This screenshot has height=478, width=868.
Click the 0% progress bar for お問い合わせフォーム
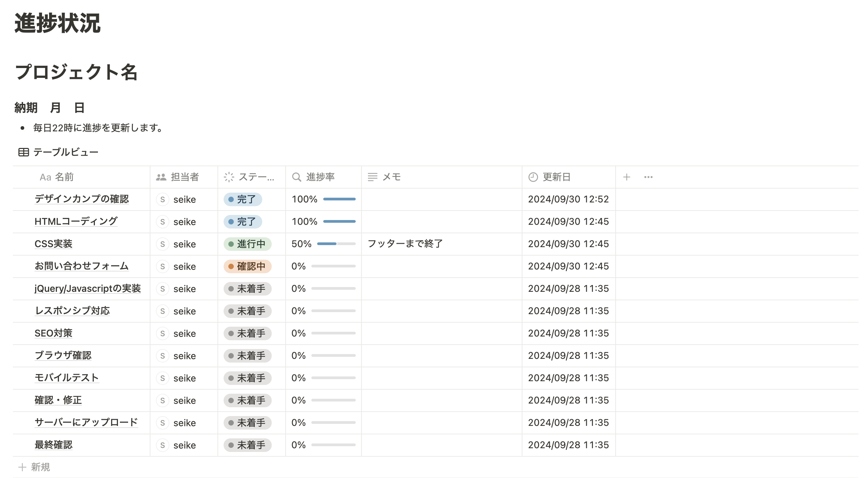click(333, 266)
